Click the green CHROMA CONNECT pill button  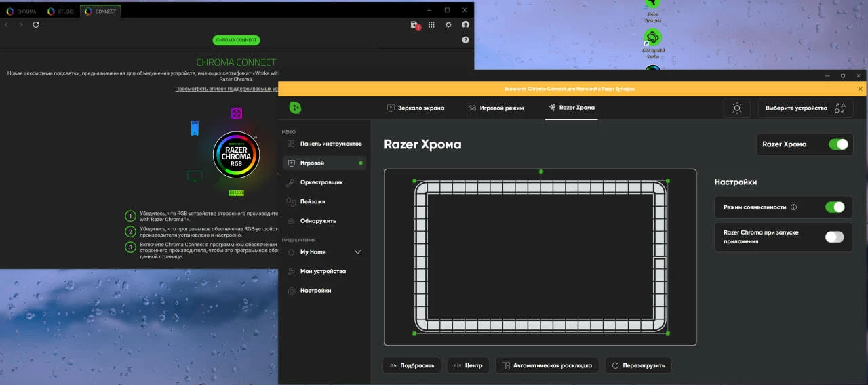pos(236,40)
